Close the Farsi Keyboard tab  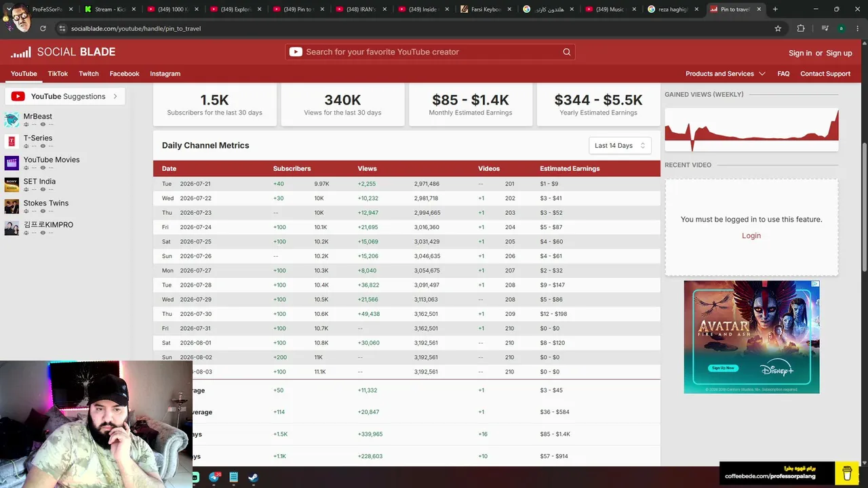coord(509,9)
